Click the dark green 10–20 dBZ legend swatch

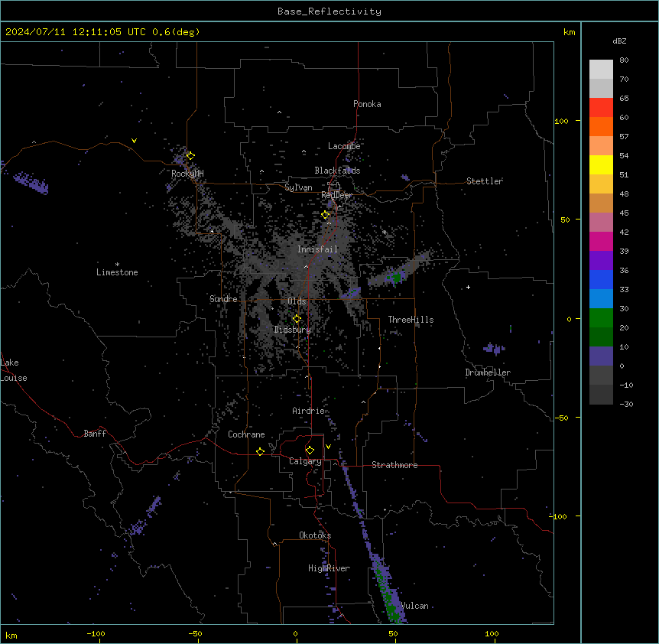tap(601, 337)
